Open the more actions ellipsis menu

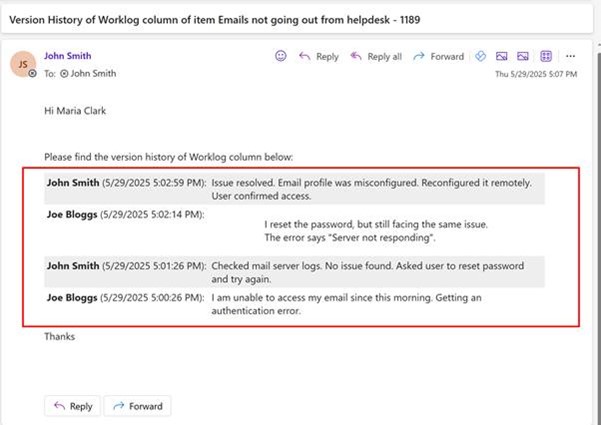click(570, 56)
